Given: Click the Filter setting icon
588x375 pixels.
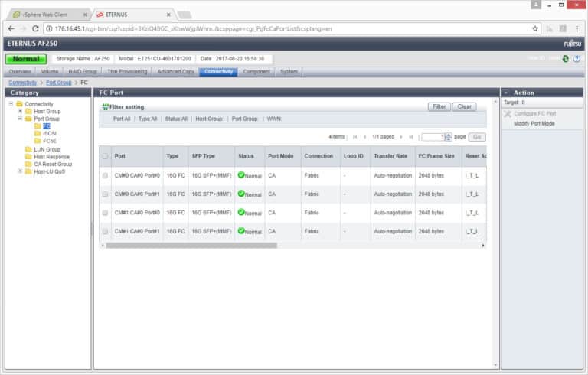Looking at the screenshot, I should coord(106,107).
